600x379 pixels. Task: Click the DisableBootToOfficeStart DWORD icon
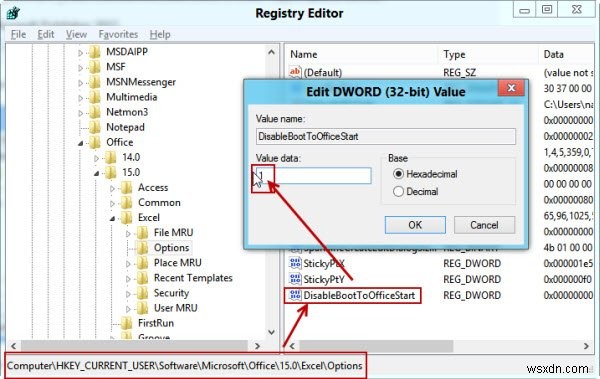(295, 295)
